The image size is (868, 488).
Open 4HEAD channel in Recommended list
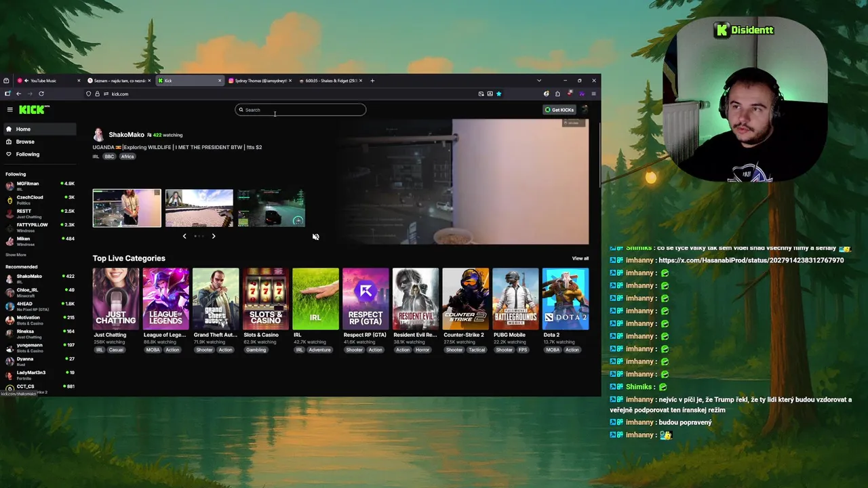(x=39, y=306)
